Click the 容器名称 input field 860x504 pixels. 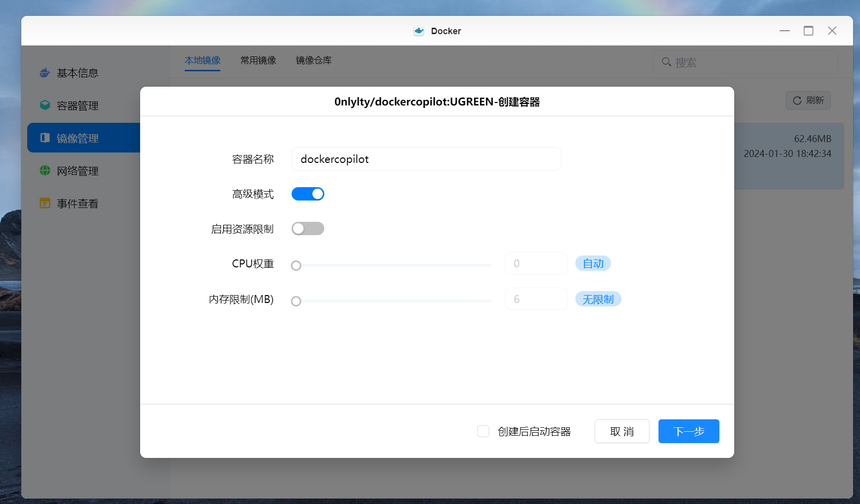click(426, 159)
